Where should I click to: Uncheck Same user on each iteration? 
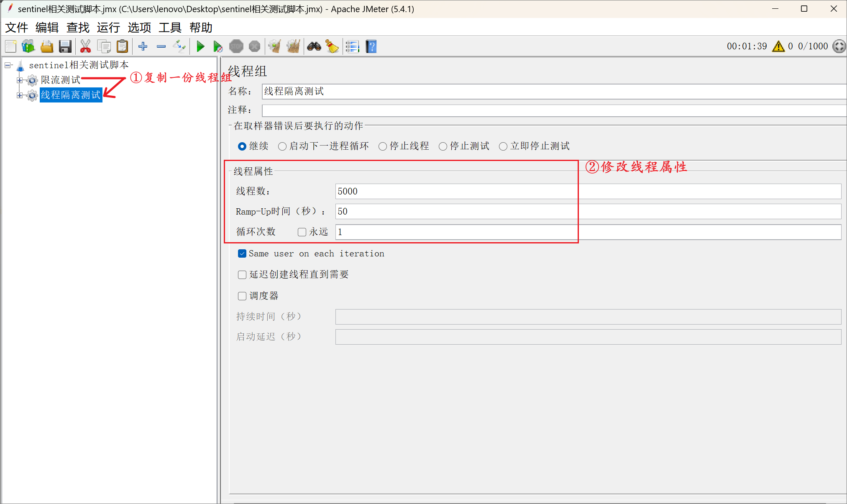[x=242, y=253]
